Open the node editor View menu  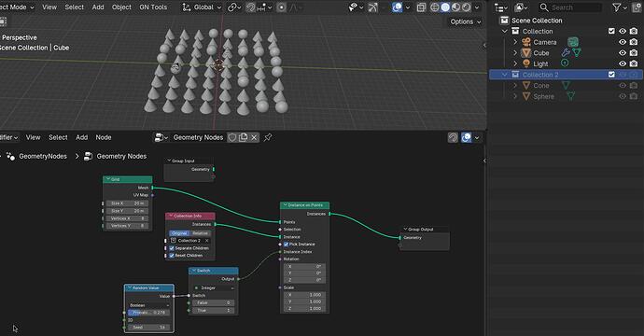click(33, 137)
